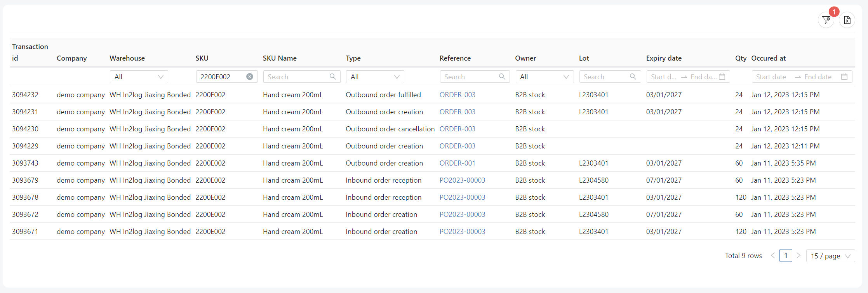The height and width of the screenshot is (293, 868).
Task: Click the Occured at Start date field
Action: 771,77
